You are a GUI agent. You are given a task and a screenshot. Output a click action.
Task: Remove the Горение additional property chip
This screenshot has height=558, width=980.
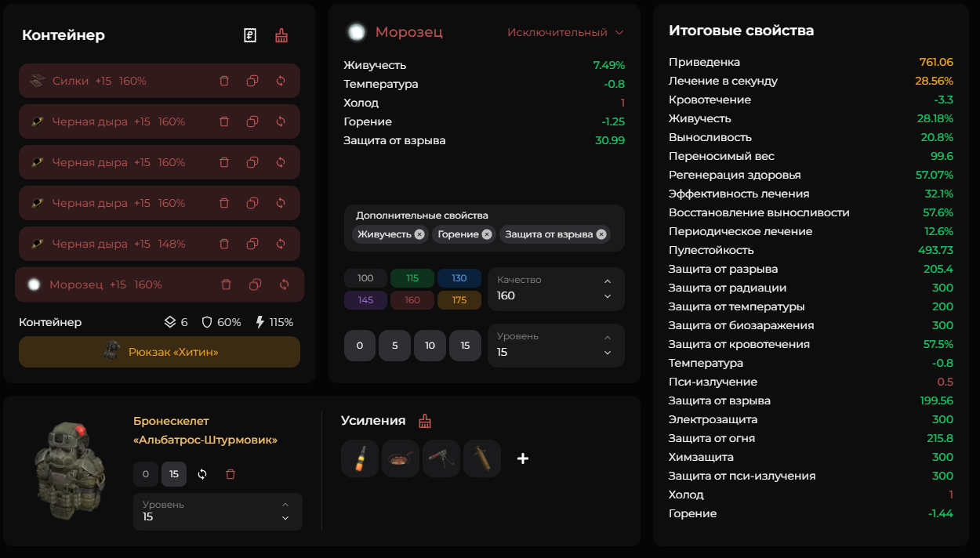[487, 234]
